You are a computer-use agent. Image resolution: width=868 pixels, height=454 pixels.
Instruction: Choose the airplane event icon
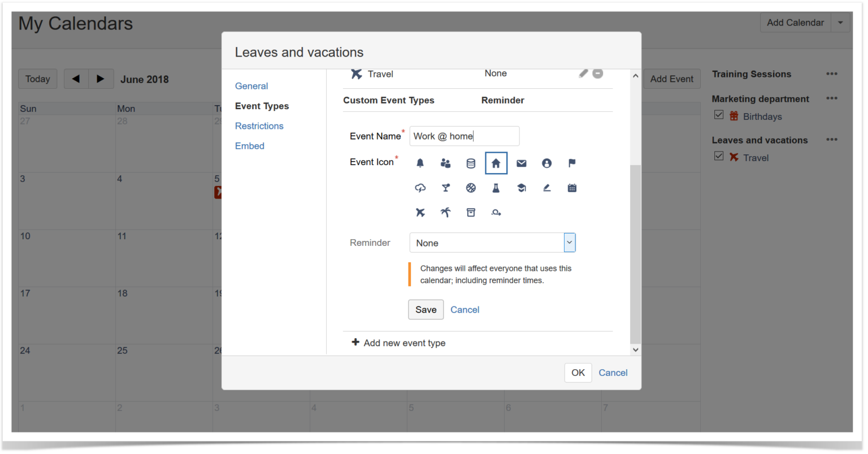pos(420,212)
